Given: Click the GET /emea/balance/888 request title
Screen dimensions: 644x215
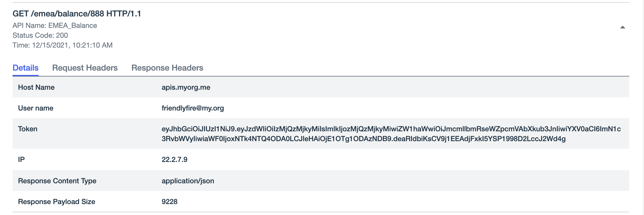Looking at the screenshot, I should [77, 14].
